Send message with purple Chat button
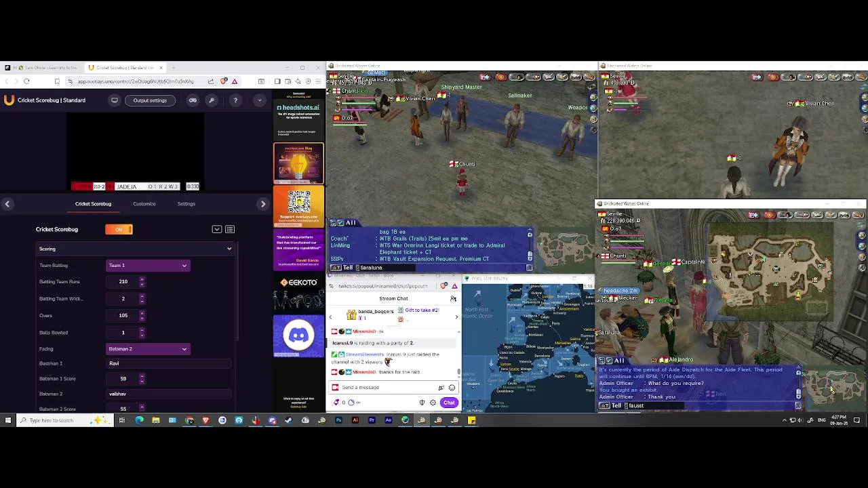Image resolution: width=868 pixels, height=488 pixels. coord(449,403)
